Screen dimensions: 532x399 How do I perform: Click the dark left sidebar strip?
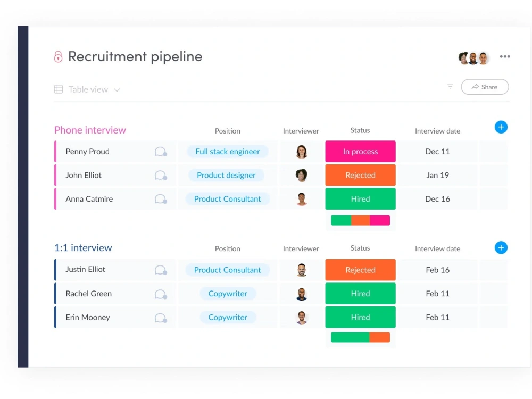(23, 196)
